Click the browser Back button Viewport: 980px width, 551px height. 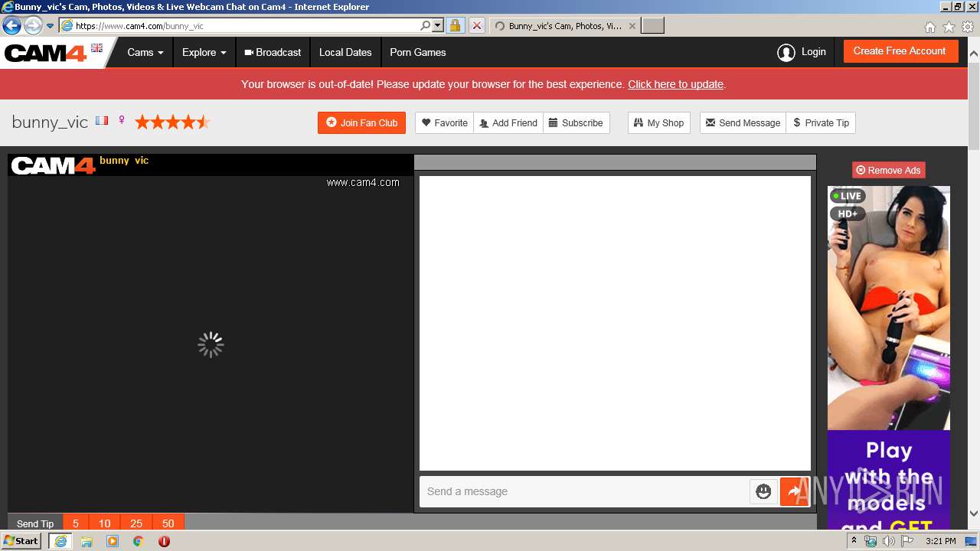coord(12,25)
